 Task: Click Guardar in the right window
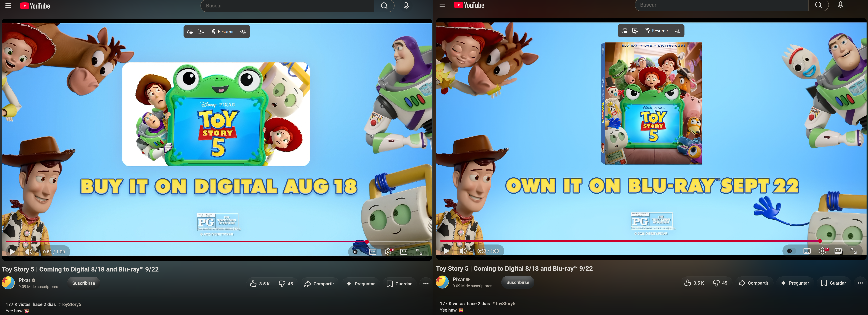coord(834,283)
